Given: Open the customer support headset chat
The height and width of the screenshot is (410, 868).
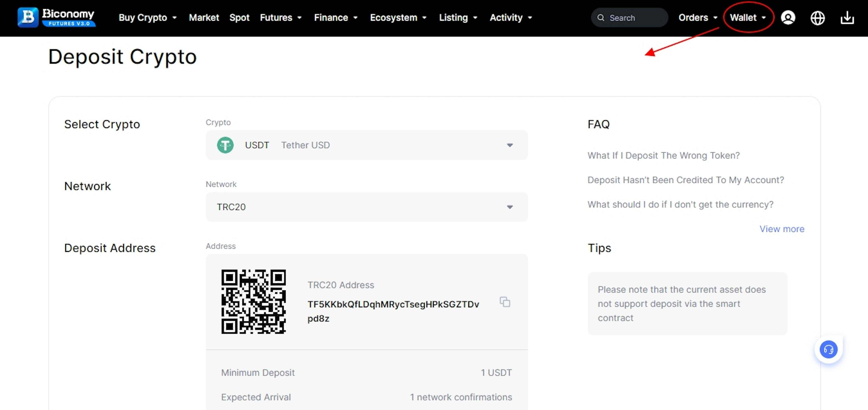Looking at the screenshot, I should (828, 350).
